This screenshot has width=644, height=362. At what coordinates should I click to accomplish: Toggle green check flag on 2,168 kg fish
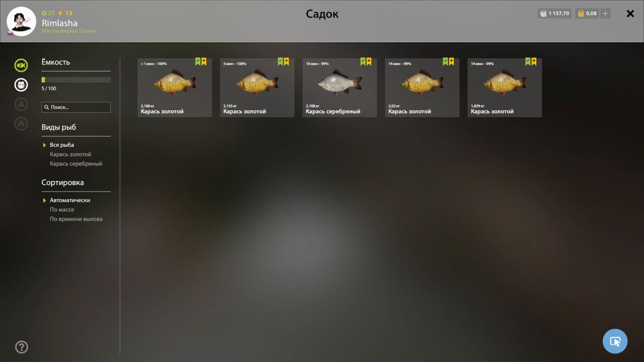click(x=198, y=61)
